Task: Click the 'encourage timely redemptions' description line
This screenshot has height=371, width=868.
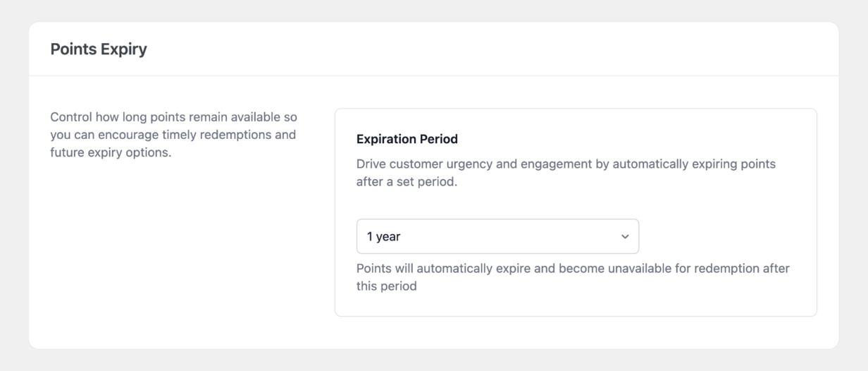Action: (173, 134)
